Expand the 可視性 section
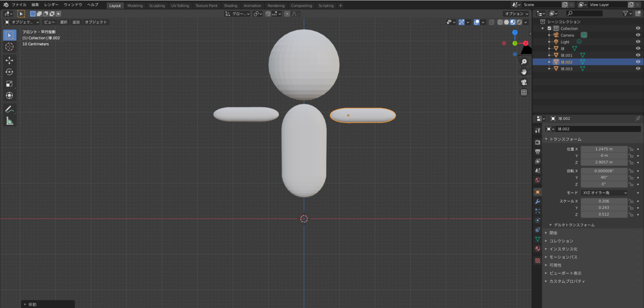The width and height of the screenshot is (644, 308). pyautogui.click(x=555, y=265)
